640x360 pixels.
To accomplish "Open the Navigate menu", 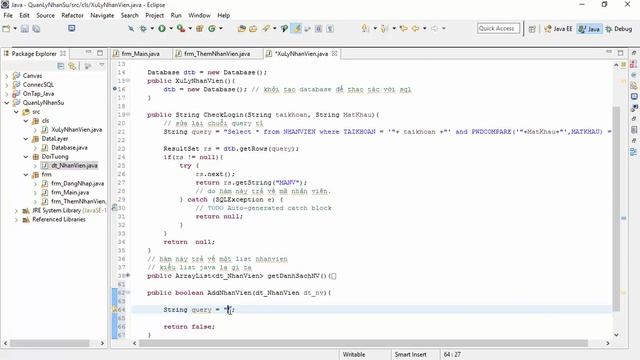I will coord(102,15).
